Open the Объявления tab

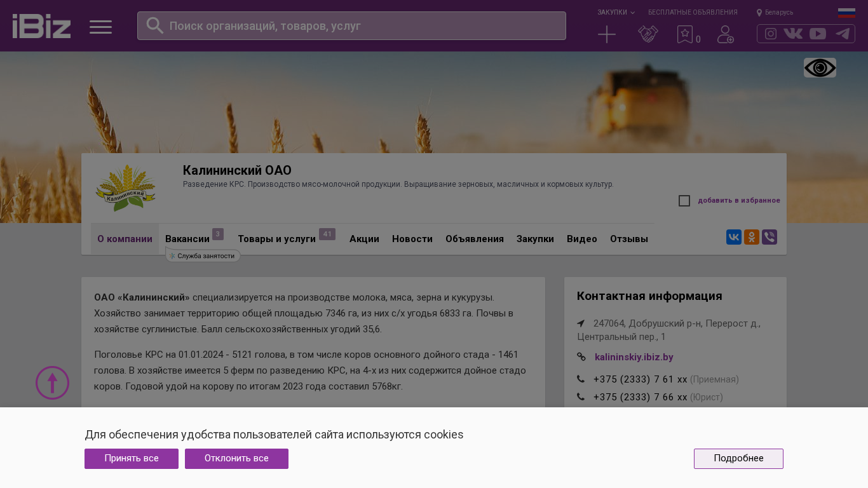(475, 239)
